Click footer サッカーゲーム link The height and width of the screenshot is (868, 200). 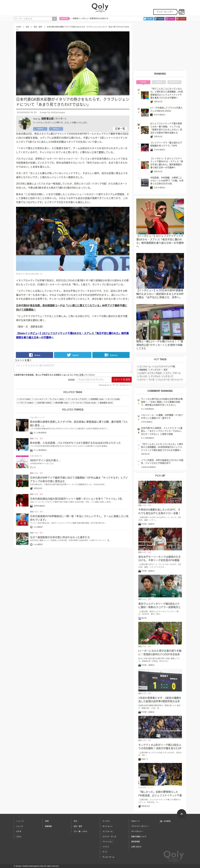(x=108, y=857)
